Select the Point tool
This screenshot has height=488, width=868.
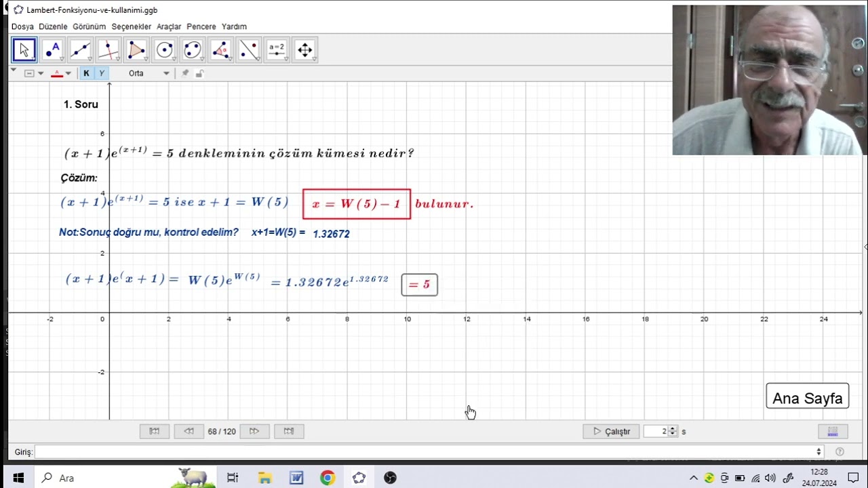click(x=52, y=49)
